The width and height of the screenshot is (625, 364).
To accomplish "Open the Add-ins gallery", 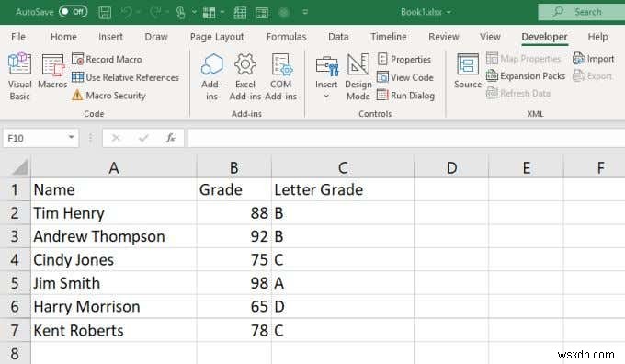I will [x=211, y=76].
